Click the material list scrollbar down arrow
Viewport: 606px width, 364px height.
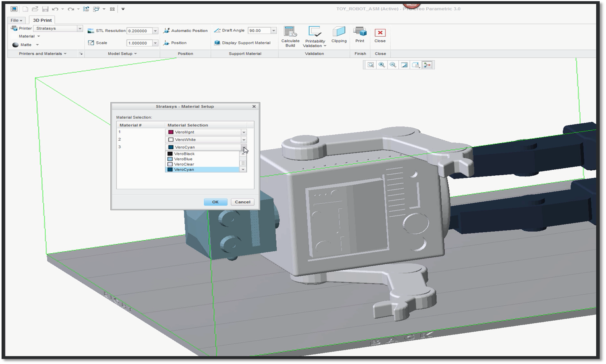[243, 169]
